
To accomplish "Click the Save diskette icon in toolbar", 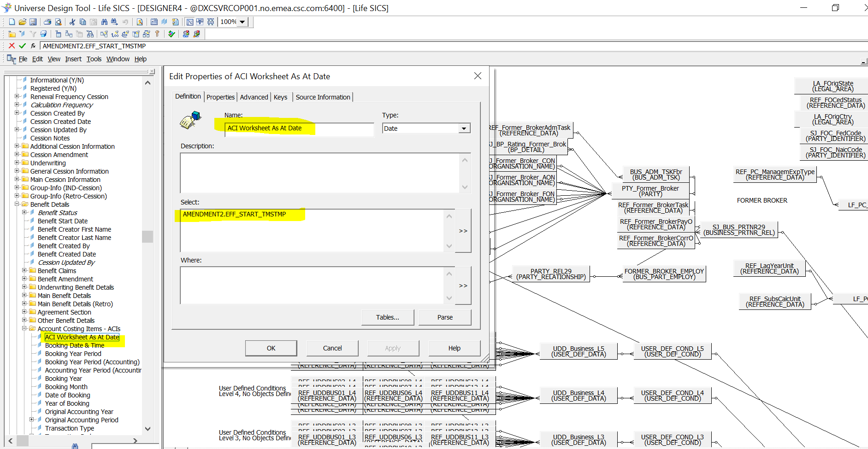I will click(x=33, y=22).
